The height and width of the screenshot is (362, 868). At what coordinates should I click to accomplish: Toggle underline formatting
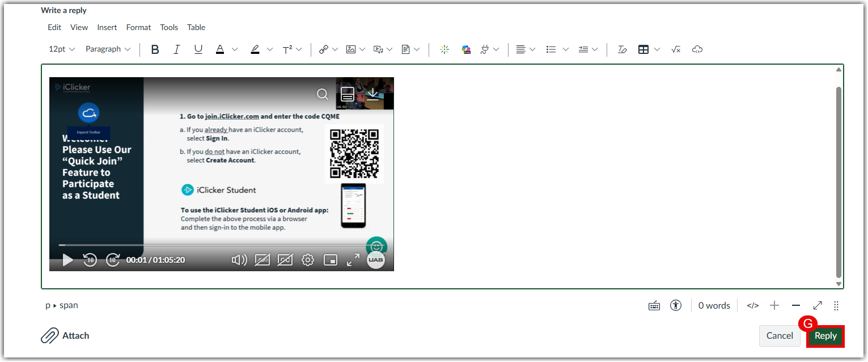point(198,49)
